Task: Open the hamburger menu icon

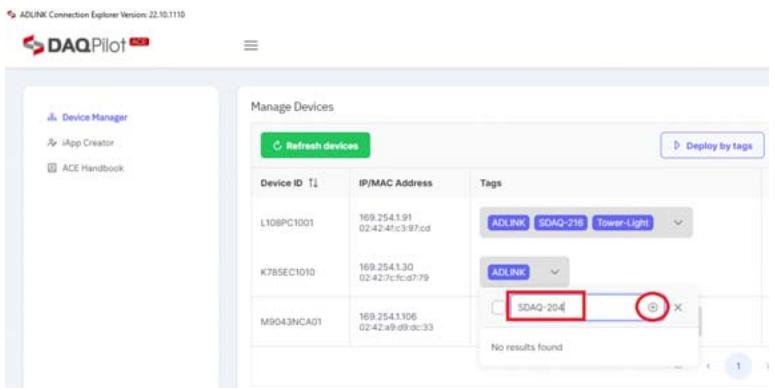Action: [251, 45]
